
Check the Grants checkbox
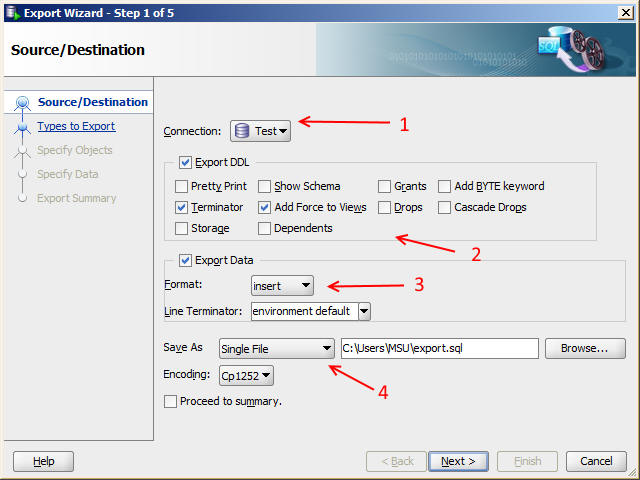tap(384, 187)
